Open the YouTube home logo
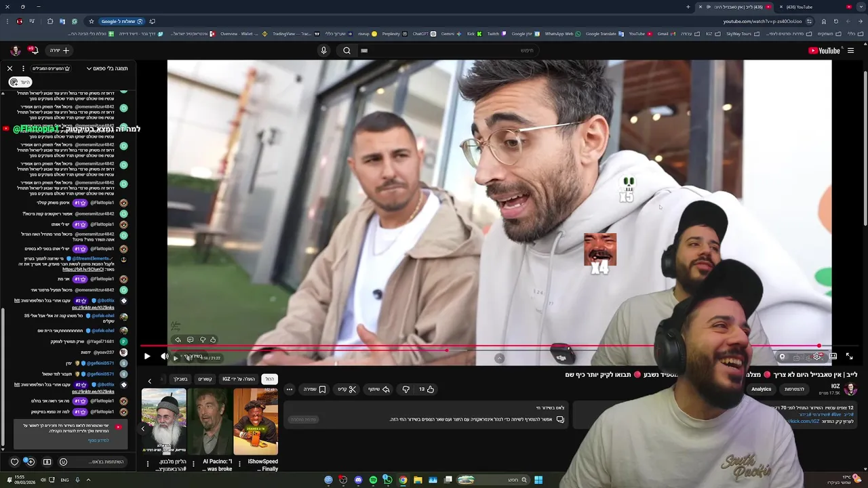 824,51
